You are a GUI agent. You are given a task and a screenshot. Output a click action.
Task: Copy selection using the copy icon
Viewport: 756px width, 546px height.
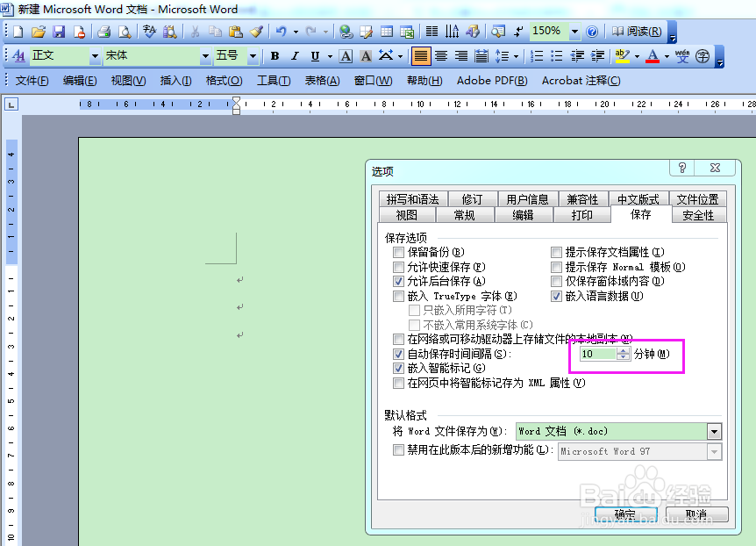(215, 32)
